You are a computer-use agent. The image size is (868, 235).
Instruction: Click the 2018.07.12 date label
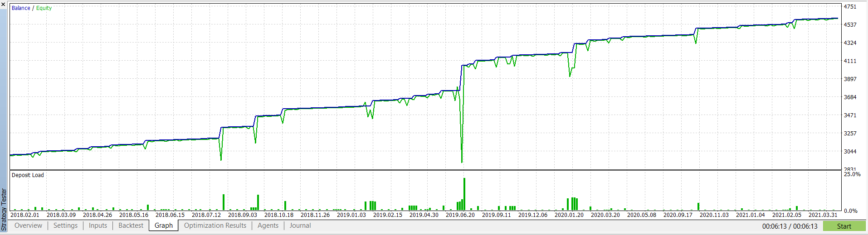(206, 215)
